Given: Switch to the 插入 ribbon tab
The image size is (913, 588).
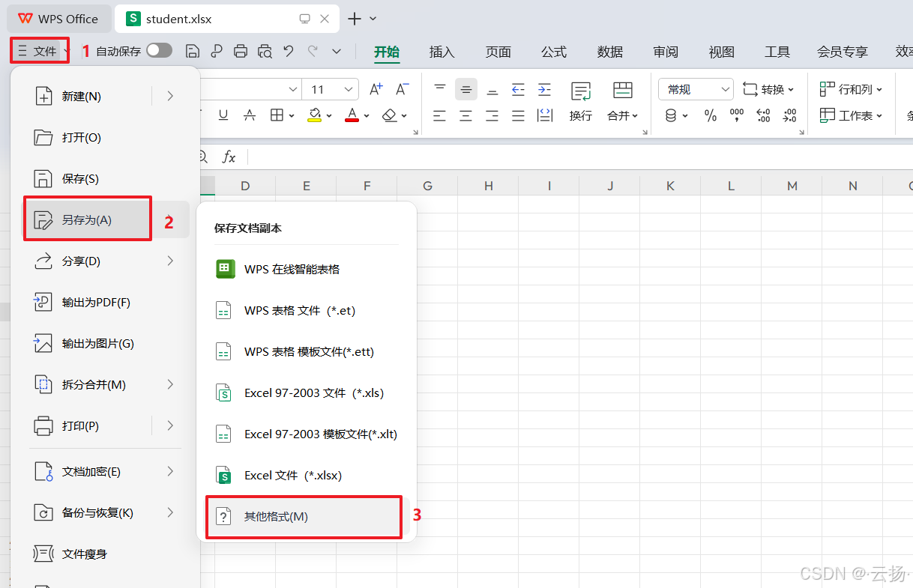Looking at the screenshot, I should tap(442, 52).
